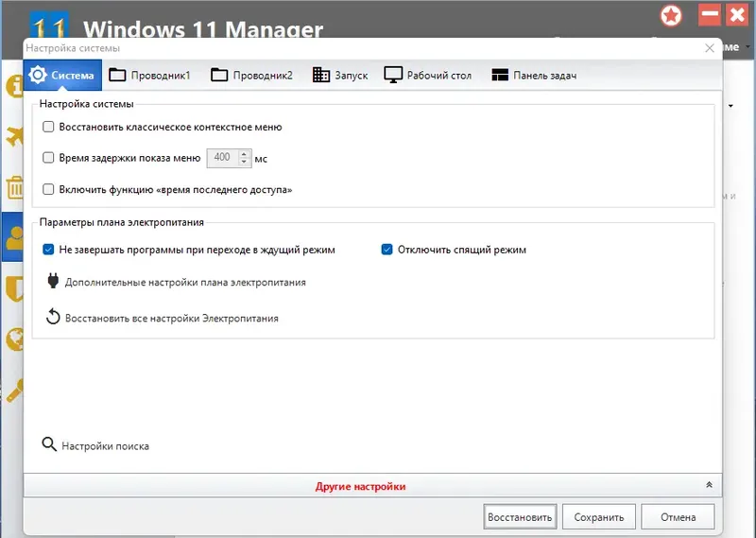This screenshot has height=538, width=756.
Task: Enable «время последнего доступа» function checkbox
Action: [48, 189]
